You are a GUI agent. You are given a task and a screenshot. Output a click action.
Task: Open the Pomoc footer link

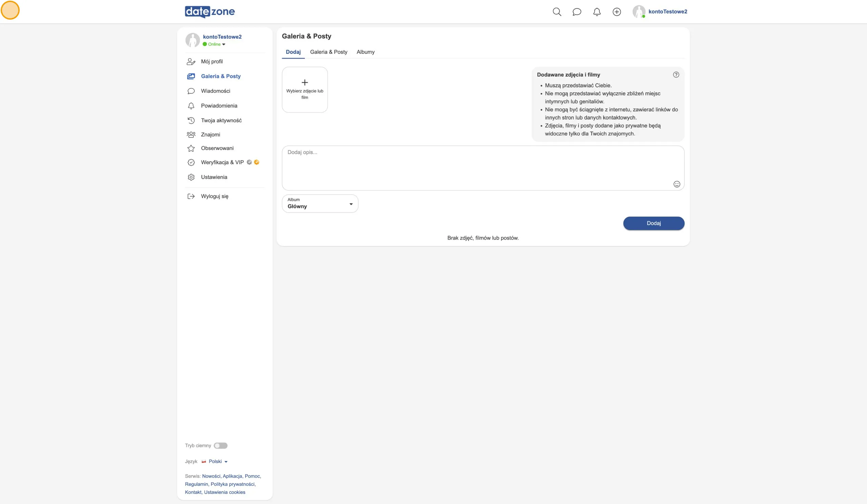[252, 476]
